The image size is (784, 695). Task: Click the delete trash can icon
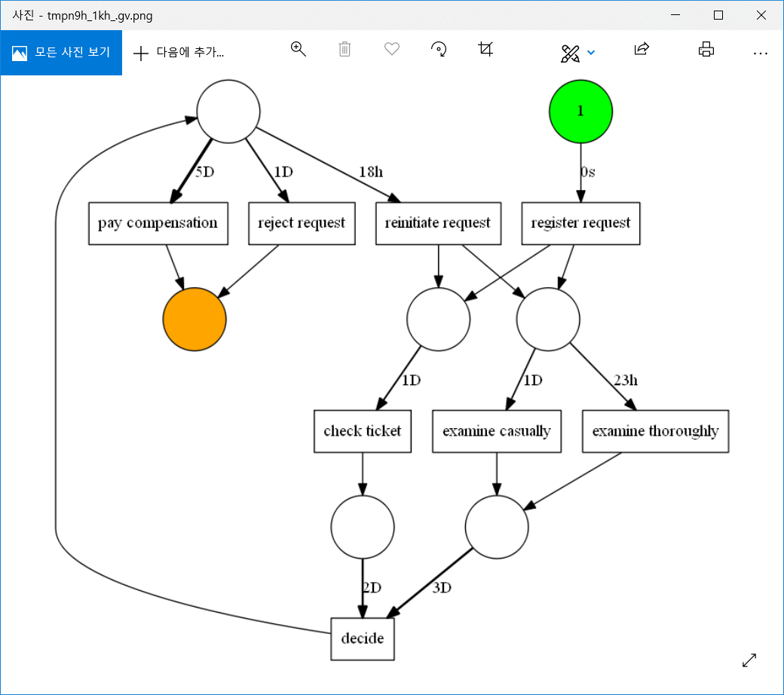(345, 49)
